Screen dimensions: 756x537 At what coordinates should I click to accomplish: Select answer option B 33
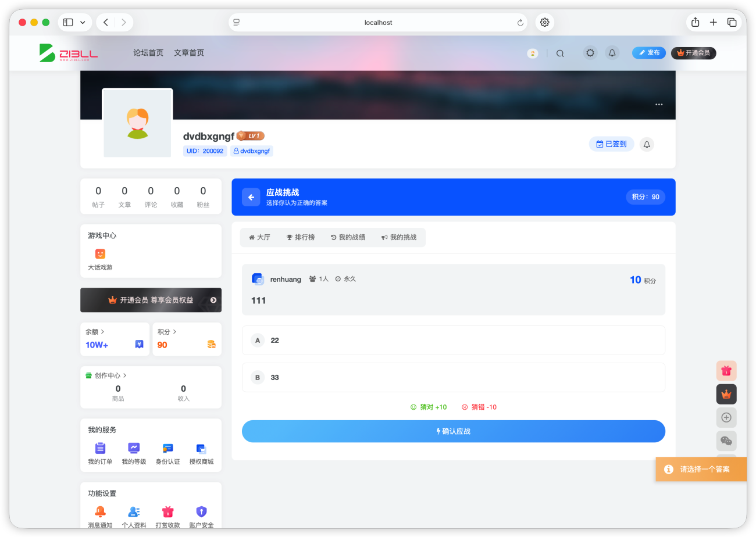[x=453, y=377]
